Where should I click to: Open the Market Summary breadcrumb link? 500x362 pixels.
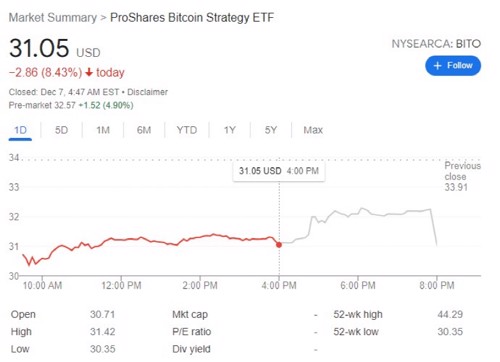53,17
